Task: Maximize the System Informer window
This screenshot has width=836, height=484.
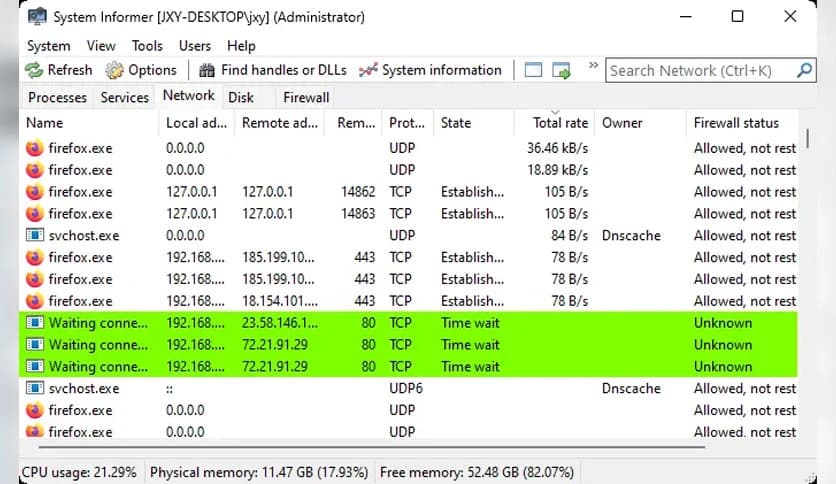Action: click(x=737, y=17)
